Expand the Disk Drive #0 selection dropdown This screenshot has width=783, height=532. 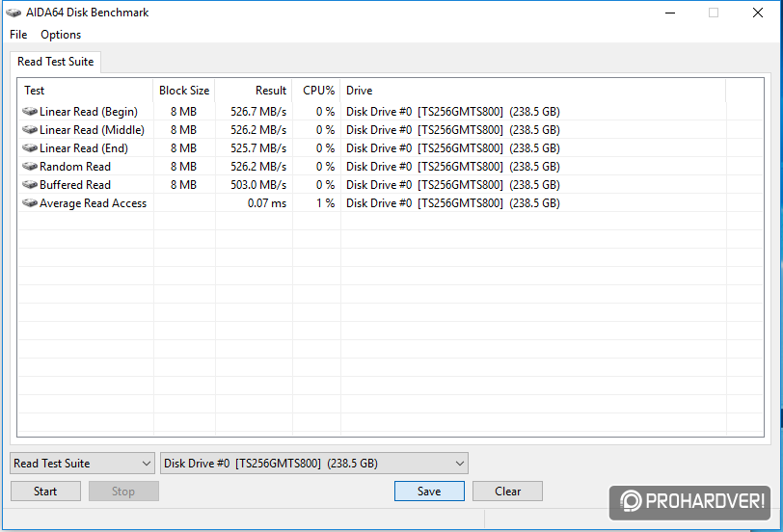[x=314, y=464]
